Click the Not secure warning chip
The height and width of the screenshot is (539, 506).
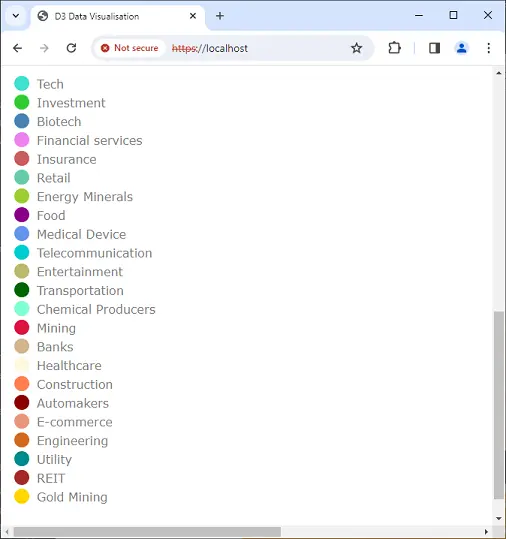(x=130, y=48)
